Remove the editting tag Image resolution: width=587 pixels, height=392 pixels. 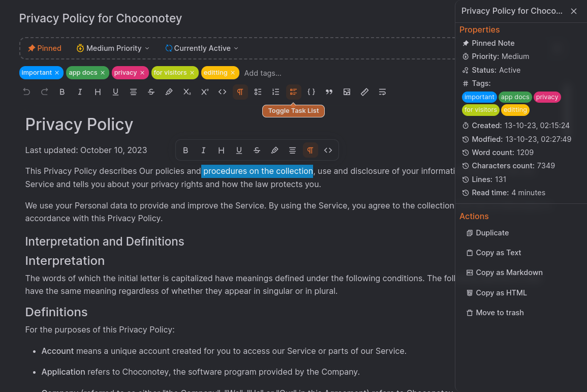click(233, 73)
